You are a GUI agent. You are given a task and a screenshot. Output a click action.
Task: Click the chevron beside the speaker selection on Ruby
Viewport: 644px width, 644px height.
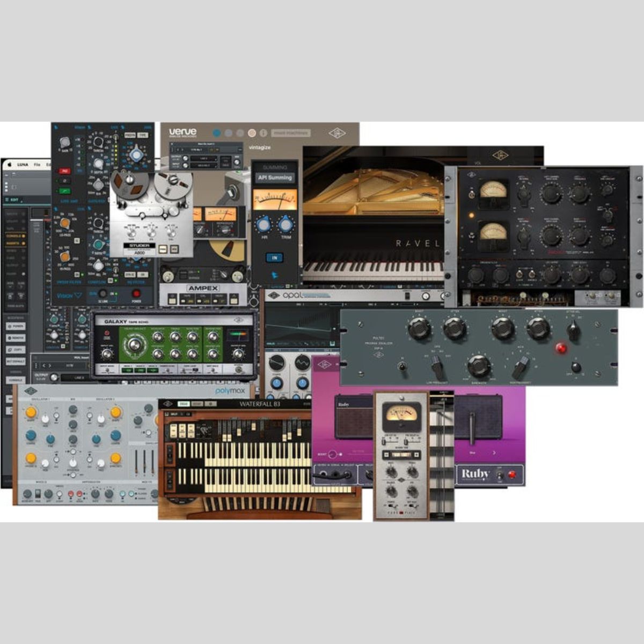pyautogui.click(x=494, y=453)
